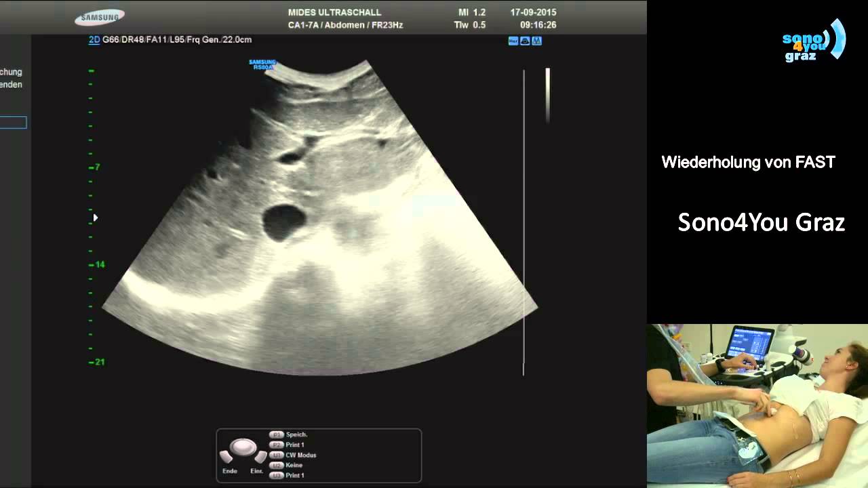868x488 pixels.
Task: Click the depth marker 7
Action: click(x=95, y=167)
